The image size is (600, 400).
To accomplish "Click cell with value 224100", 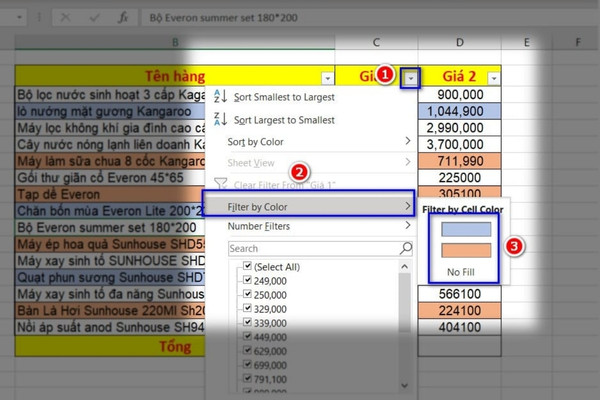I will click(x=460, y=310).
